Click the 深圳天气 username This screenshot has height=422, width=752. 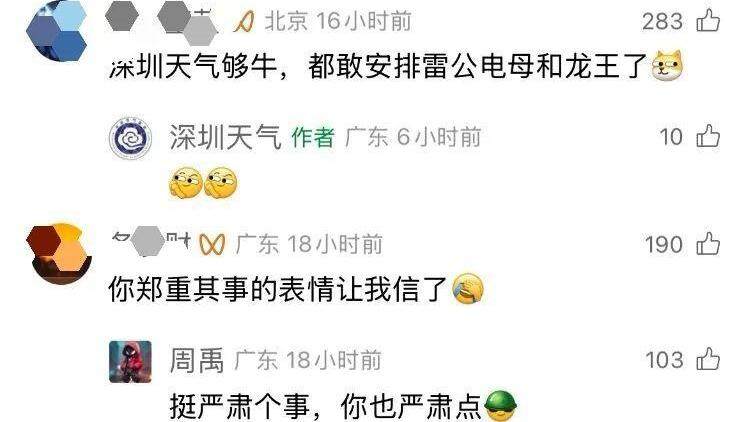click(225, 137)
